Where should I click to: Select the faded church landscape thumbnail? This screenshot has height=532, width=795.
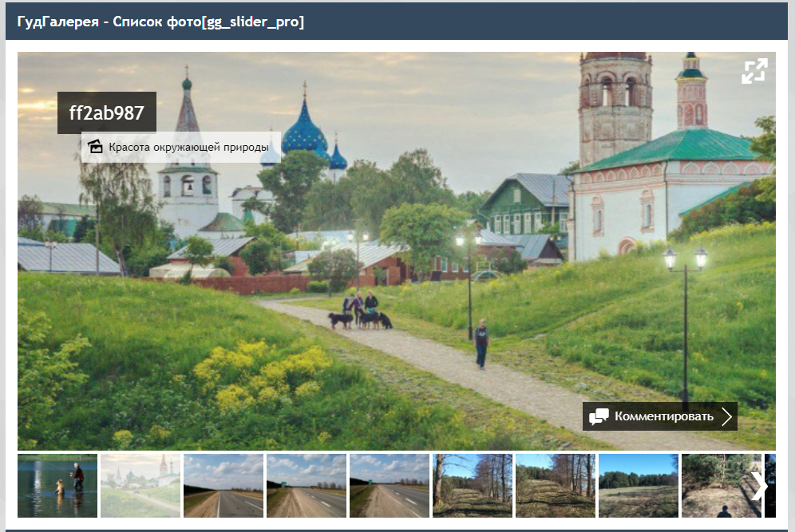point(140,486)
